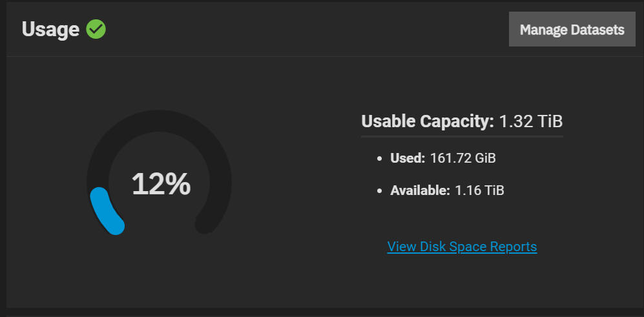Image resolution: width=644 pixels, height=317 pixels.
Task: Open Manage Datasets
Action: [x=572, y=29]
